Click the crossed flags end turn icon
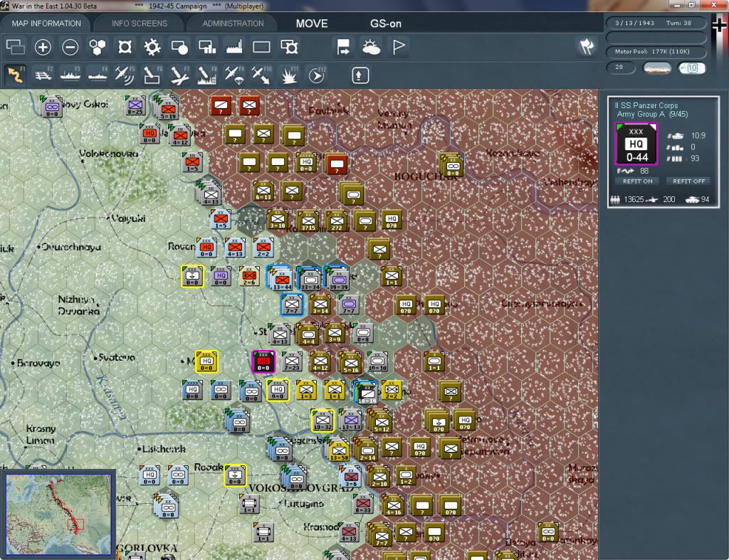Viewport: 729px width, 560px height. (x=587, y=46)
